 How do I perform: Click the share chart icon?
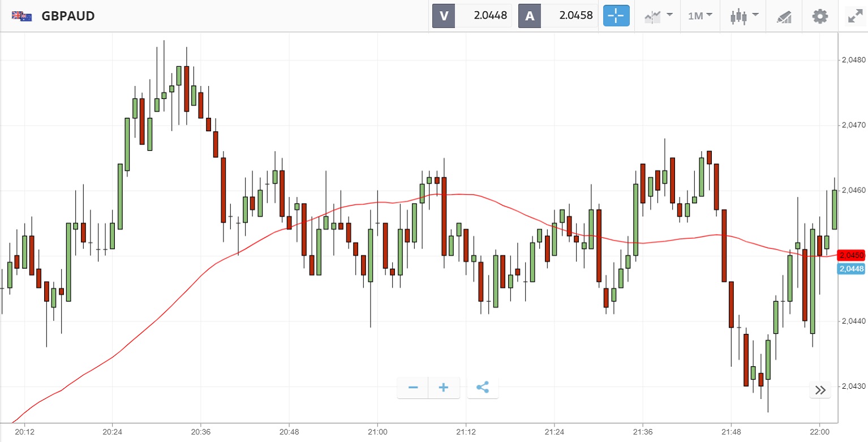tap(483, 388)
